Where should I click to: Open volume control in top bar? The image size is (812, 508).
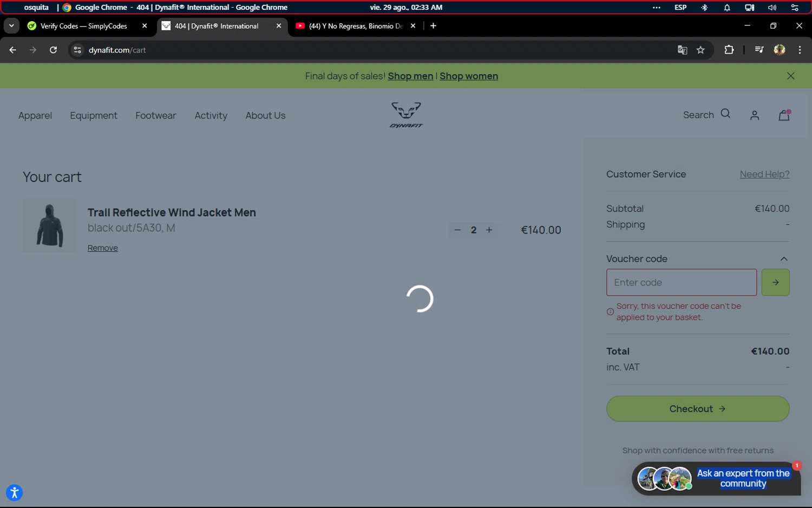point(772,8)
